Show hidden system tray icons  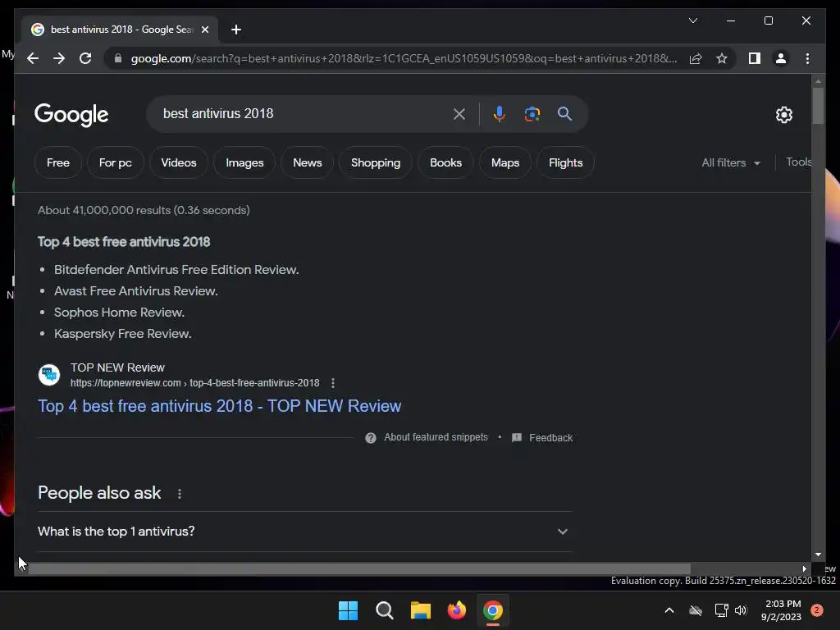point(669,610)
